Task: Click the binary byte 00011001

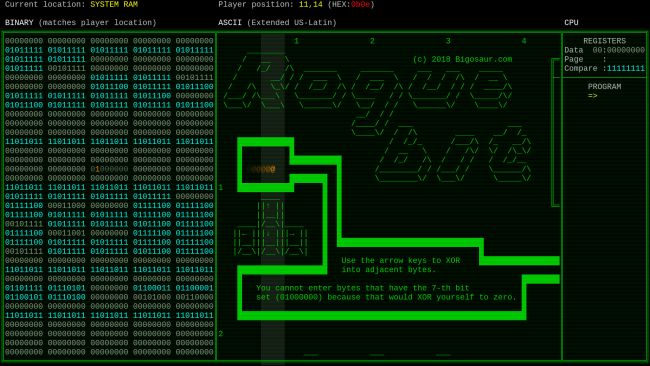Action: point(66,233)
